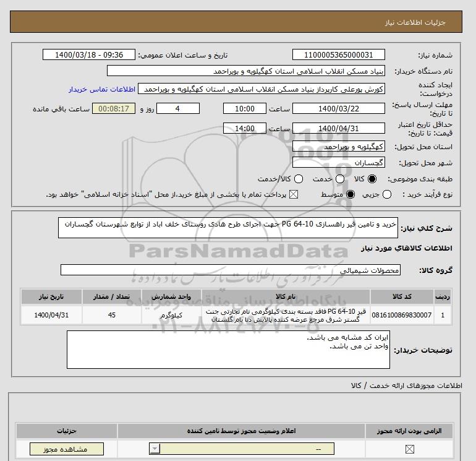The image size is (476, 461).
Task: Click product code 0816100869830007 cell
Action: [402, 315]
